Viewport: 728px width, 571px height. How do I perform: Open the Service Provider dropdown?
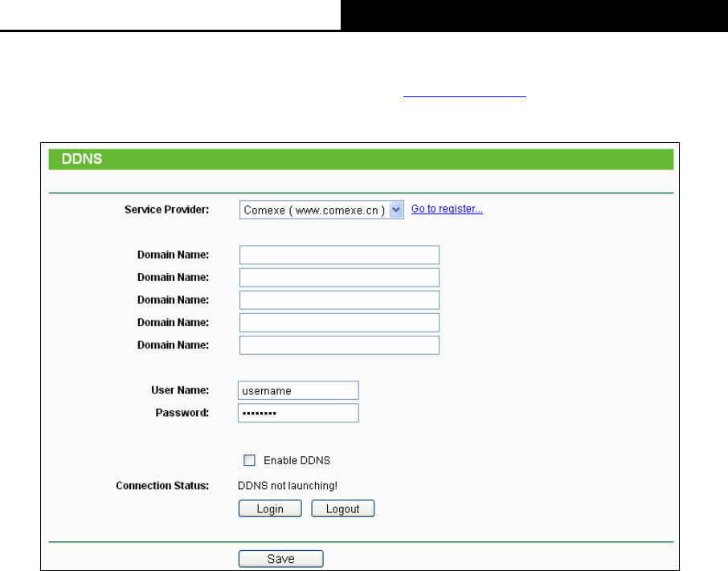[x=321, y=210]
